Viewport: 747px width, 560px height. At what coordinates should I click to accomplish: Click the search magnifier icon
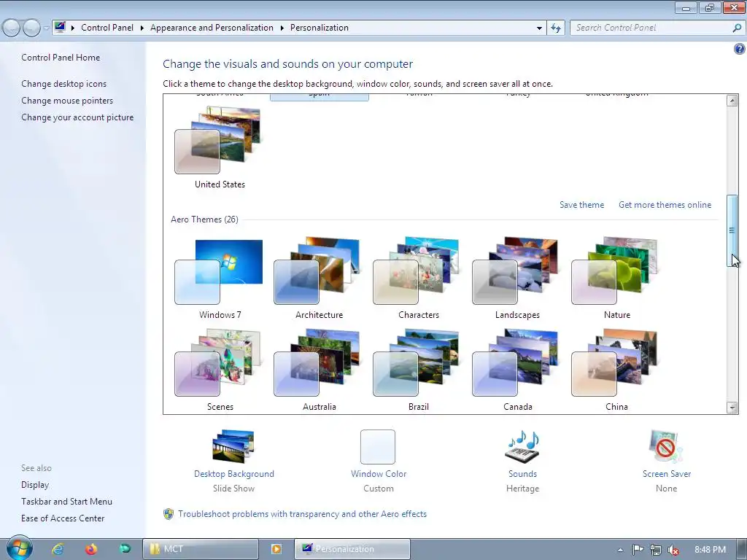pyautogui.click(x=737, y=28)
